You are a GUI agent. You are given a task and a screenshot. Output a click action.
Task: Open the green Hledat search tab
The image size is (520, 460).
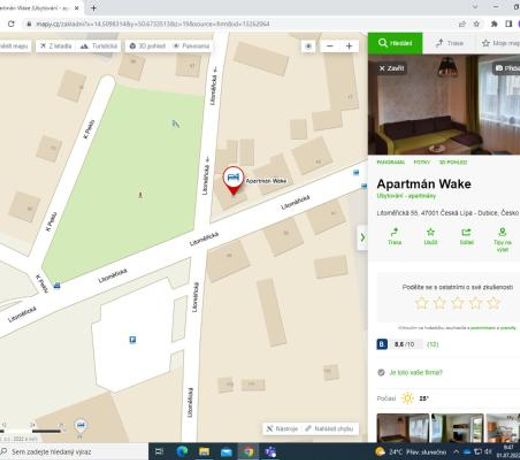coord(395,43)
